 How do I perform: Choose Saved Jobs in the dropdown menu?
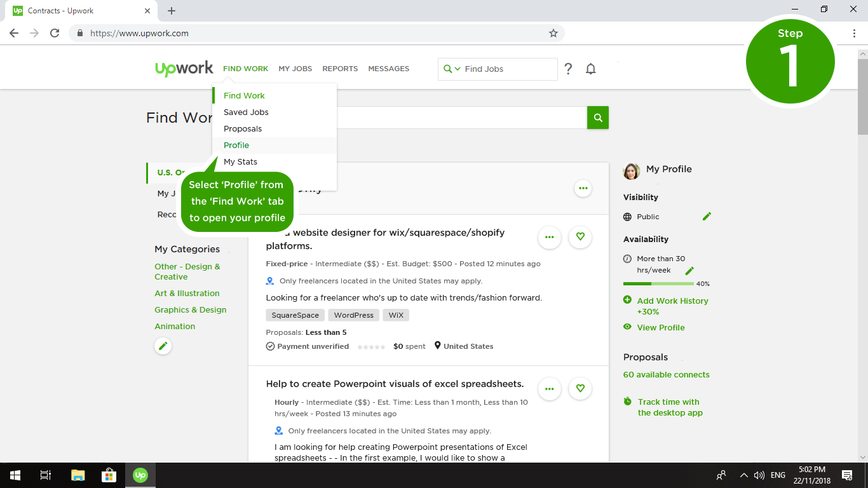pyautogui.click(x=246, y=112)
